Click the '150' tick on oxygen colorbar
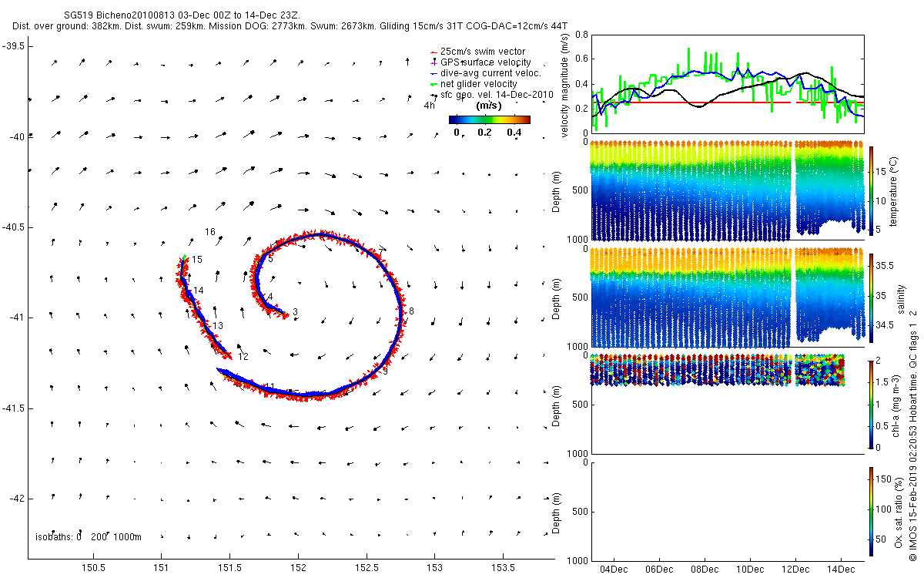924x578 pixels. [884, 480]
